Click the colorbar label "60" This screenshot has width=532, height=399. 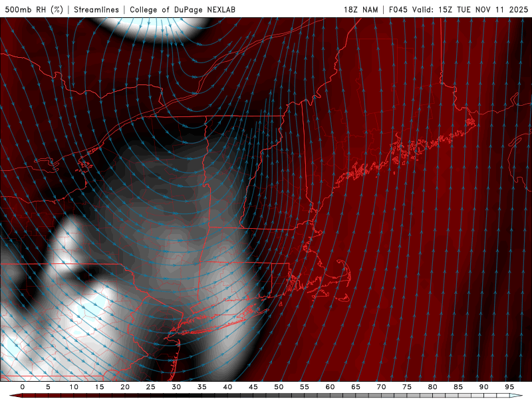coord(330,387)
